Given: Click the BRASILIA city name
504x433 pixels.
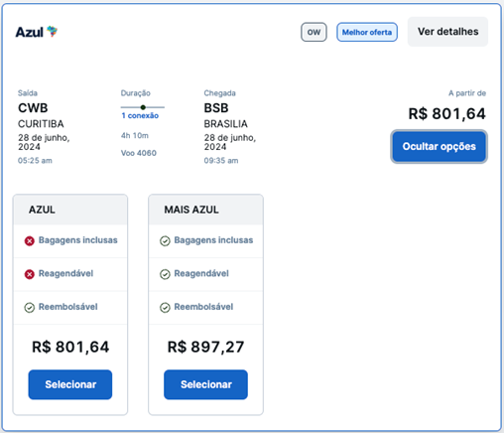Looking at the screenshot, I should 225,124.
